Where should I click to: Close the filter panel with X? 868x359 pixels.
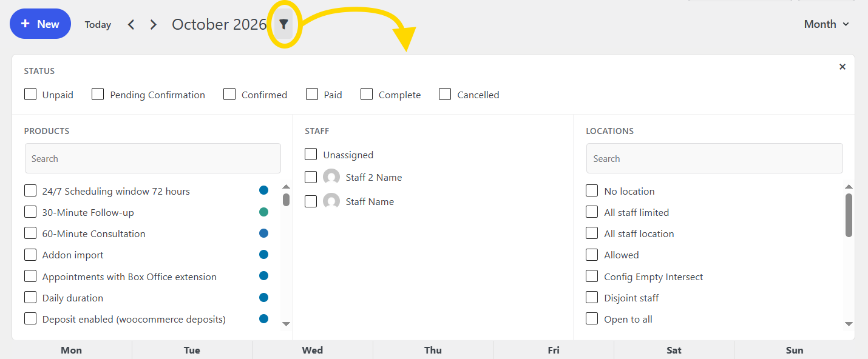click(x=842, y=67)
